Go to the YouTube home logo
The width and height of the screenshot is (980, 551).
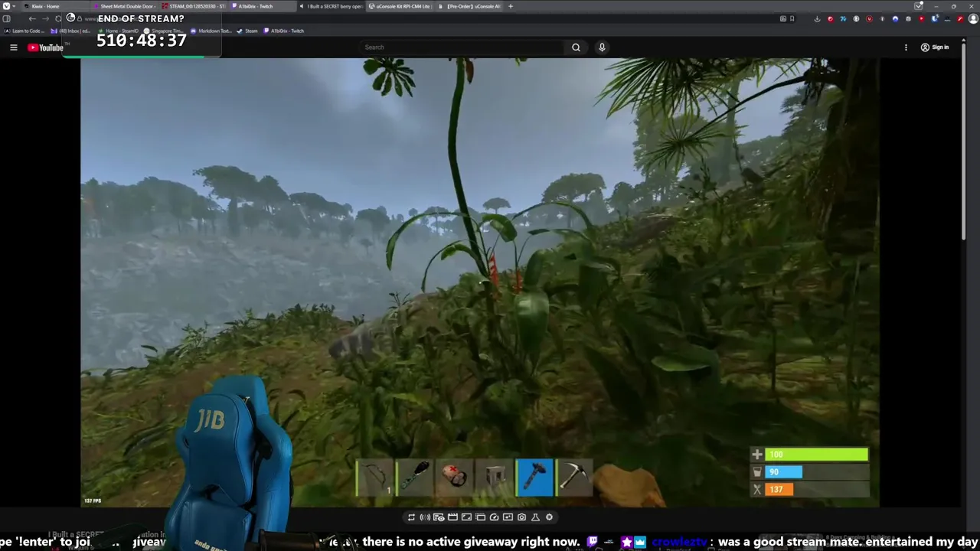pos(46,47)
